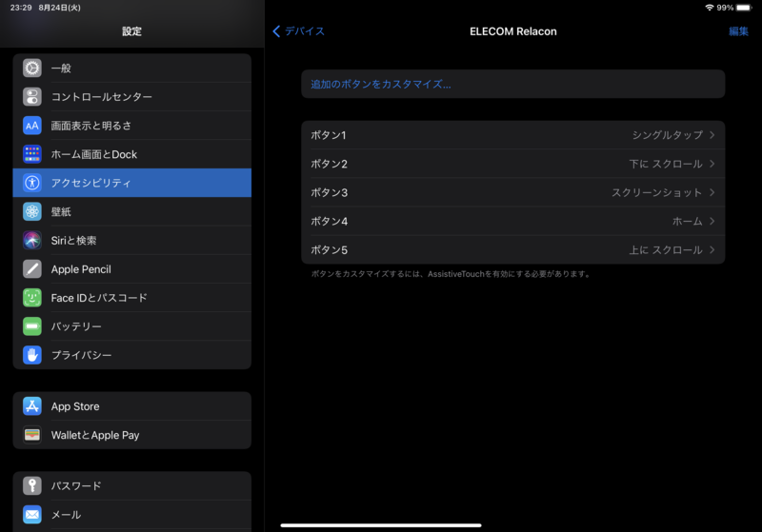The height and width of the screenshot is (532, 762).
Task: Tap the プライバシー hand icon
Action: tap(32, 355)
